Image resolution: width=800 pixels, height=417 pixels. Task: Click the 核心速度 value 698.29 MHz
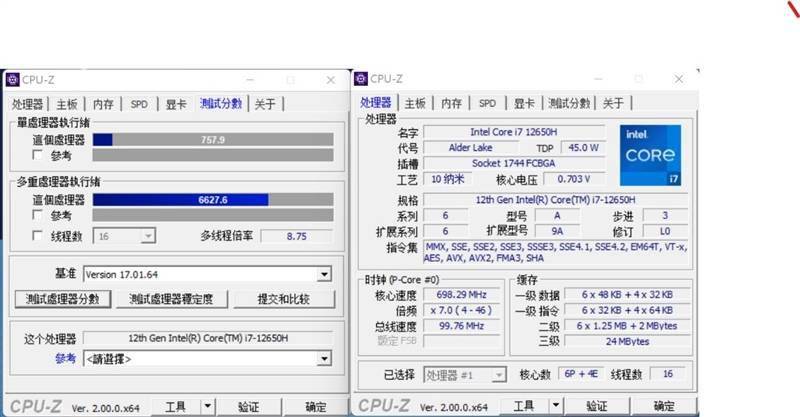462,295
